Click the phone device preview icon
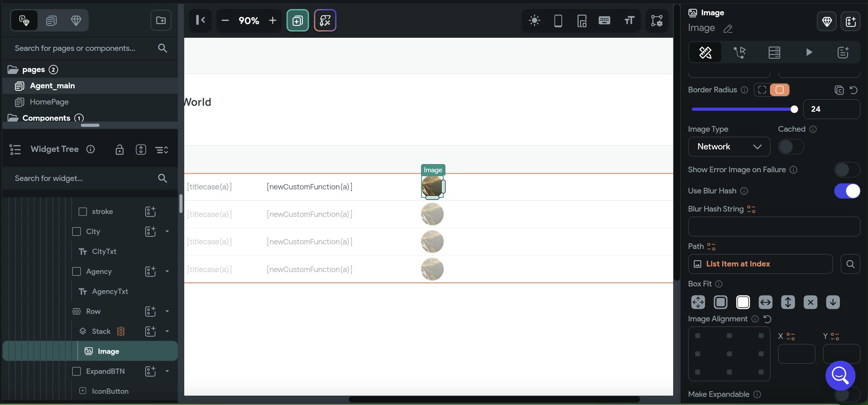Screen dimensions: 868x405 pyautogui.click(x=558, y=21)
